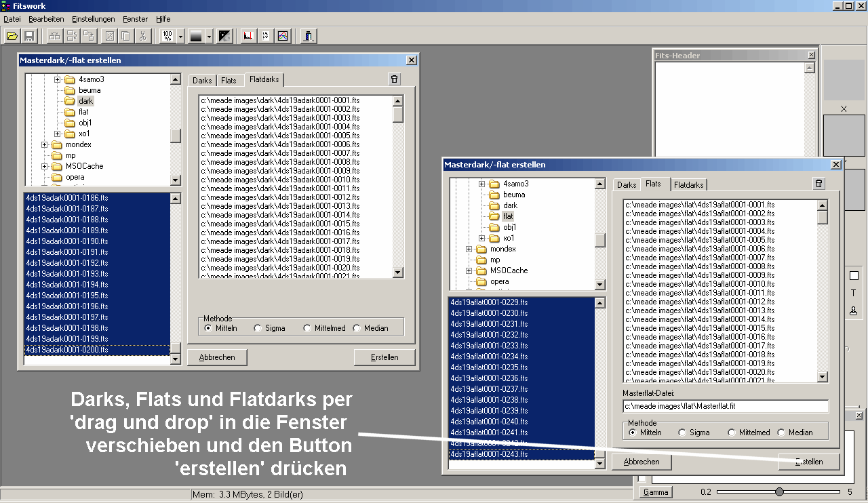Image resolution: width=868 pixels, height=503 pixels.
Task: Switch to Flatdarks tab in right dialog
Action: (689, 184)
